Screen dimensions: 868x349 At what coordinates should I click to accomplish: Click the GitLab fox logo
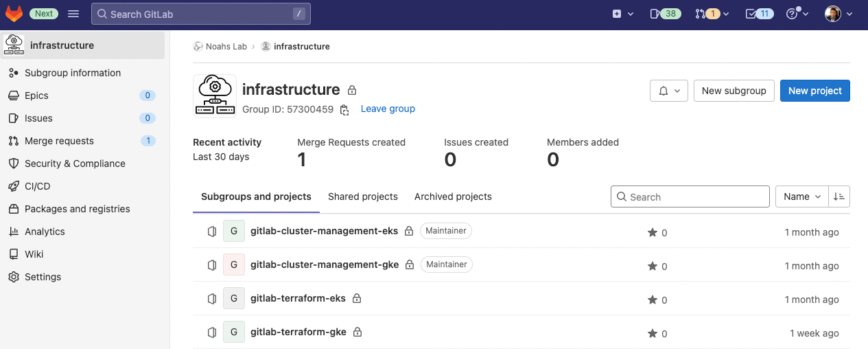pos(14,14)
